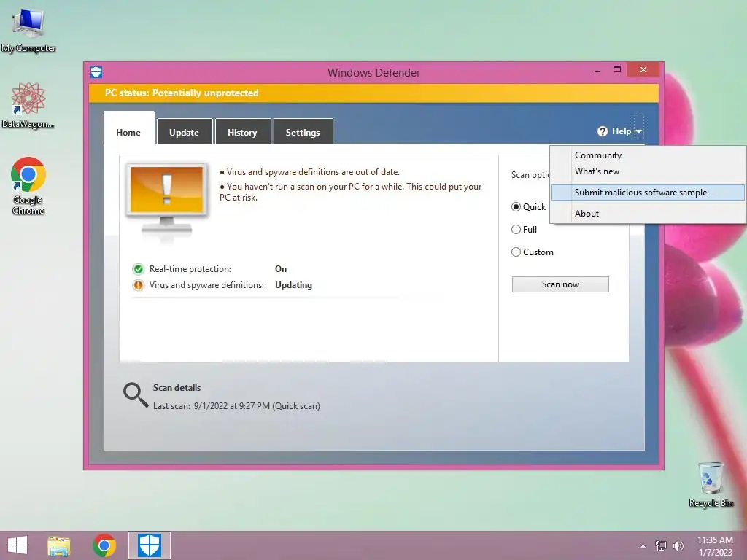Minimize the Windows Defender window
Image resolution: width=747 pixels, height=560 pixels.
[597, 71]
